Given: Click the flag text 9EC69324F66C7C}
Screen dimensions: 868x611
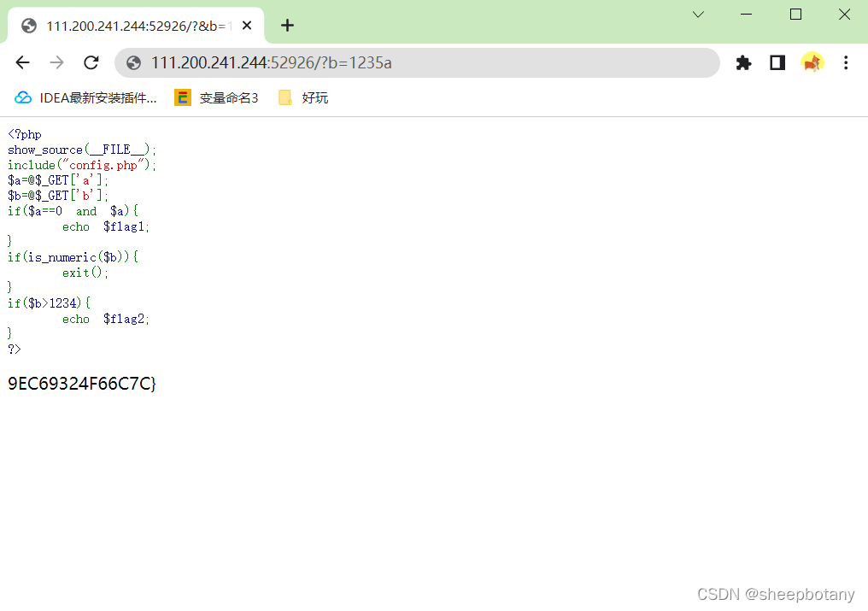Looking at the screenshot, I should 82,384.
